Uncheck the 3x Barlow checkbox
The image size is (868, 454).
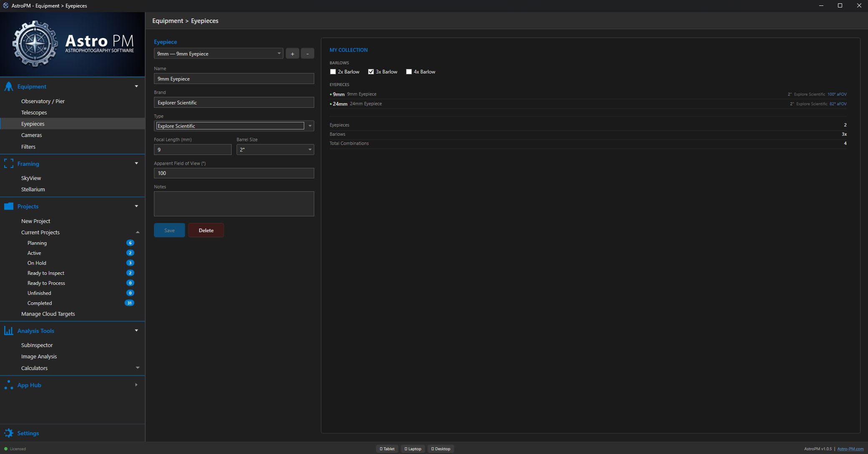click(371, 72)
